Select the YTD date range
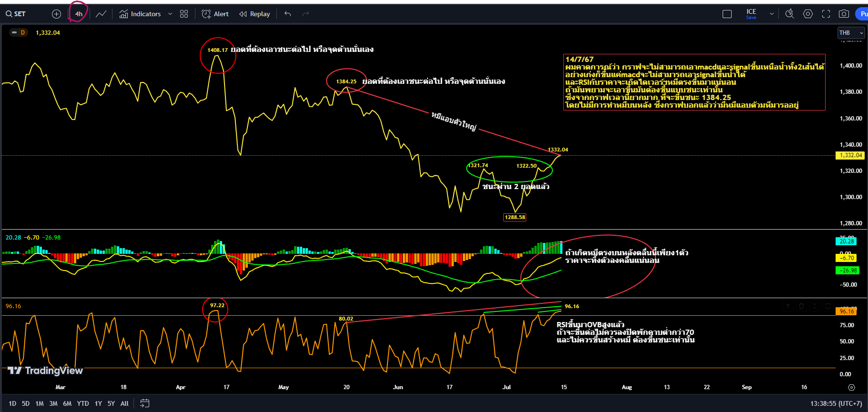The image size is (868, 412). coord(83,403)
